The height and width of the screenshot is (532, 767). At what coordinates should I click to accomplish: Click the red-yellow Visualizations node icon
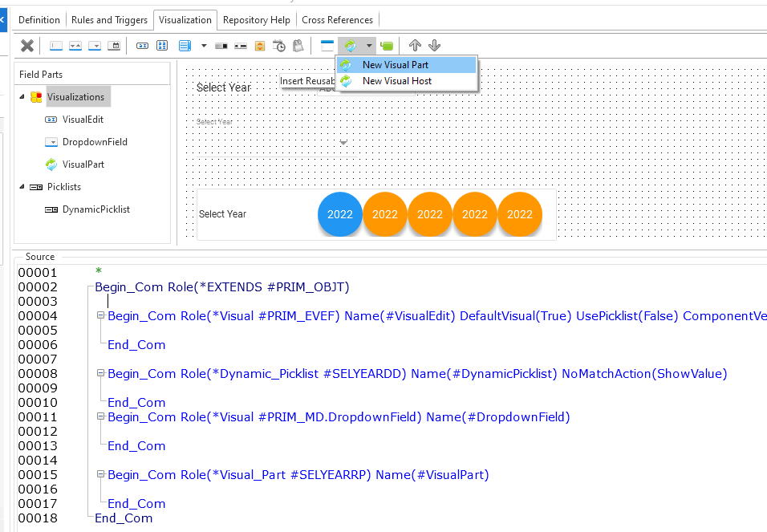(x=36, y=97)
